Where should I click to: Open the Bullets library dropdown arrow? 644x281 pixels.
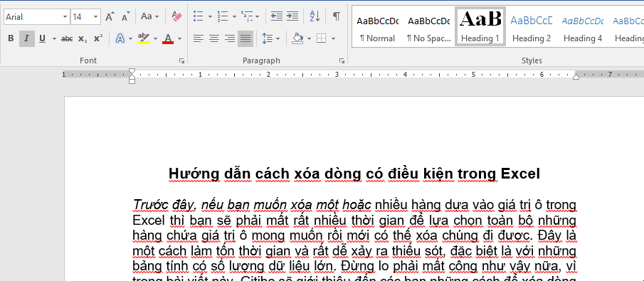210,17
